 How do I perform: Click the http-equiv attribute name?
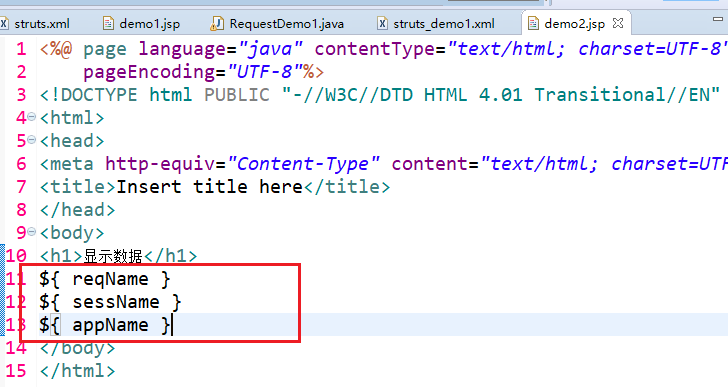click(x=160, y=164)
